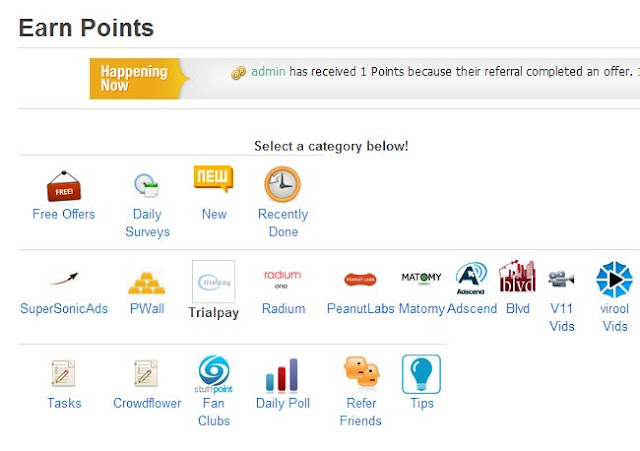Choose the PWall gold bars icon
This screenshot has height=451, width=640.
(146, 281)
